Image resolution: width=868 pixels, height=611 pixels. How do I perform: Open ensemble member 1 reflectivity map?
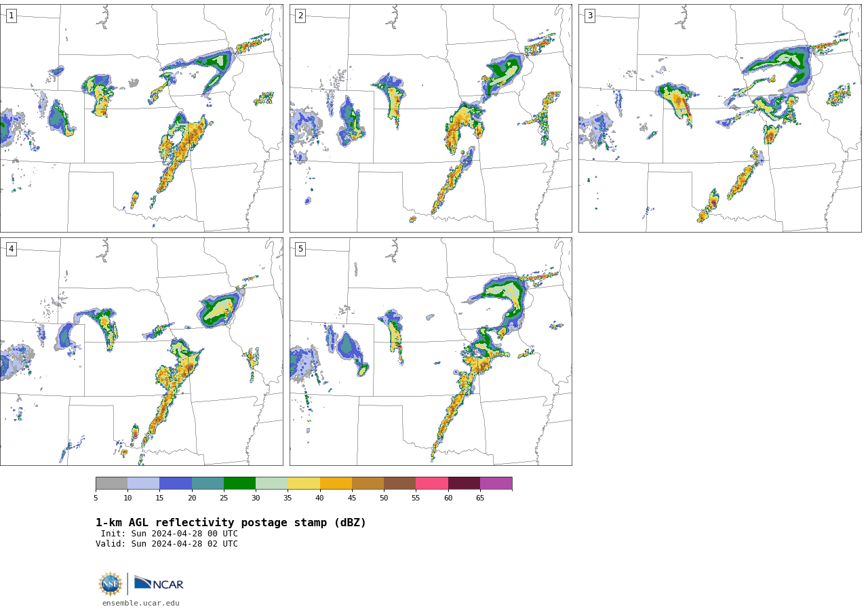point(141,118)
